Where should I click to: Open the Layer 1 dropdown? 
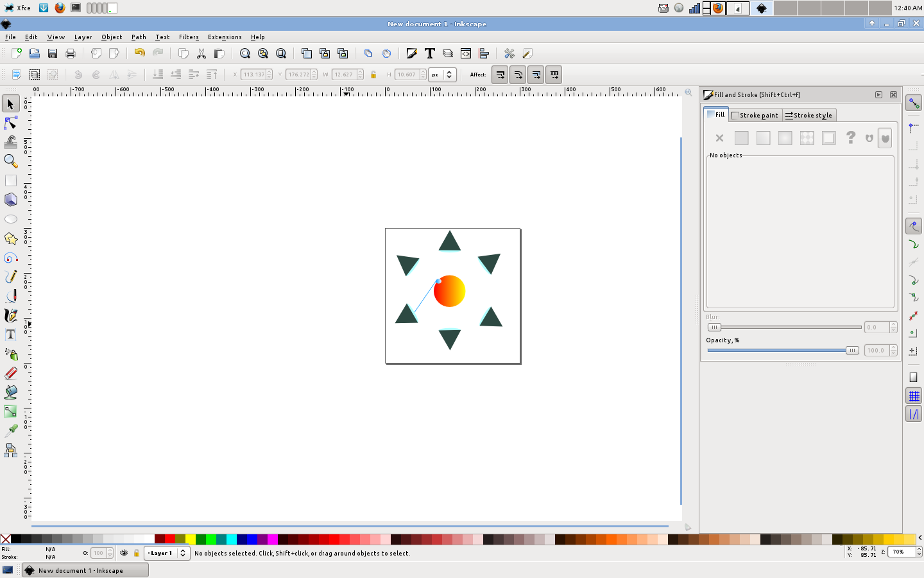[167, 553]
